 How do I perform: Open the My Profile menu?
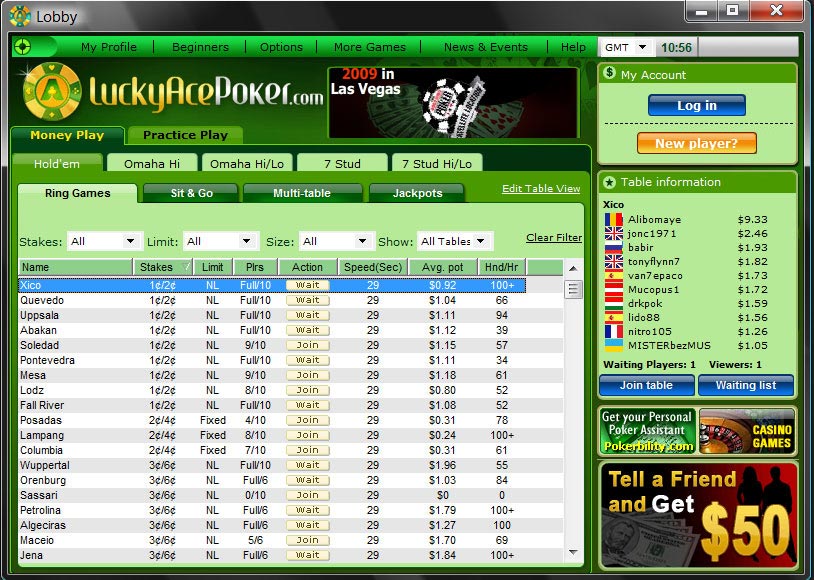pos(108,47)
